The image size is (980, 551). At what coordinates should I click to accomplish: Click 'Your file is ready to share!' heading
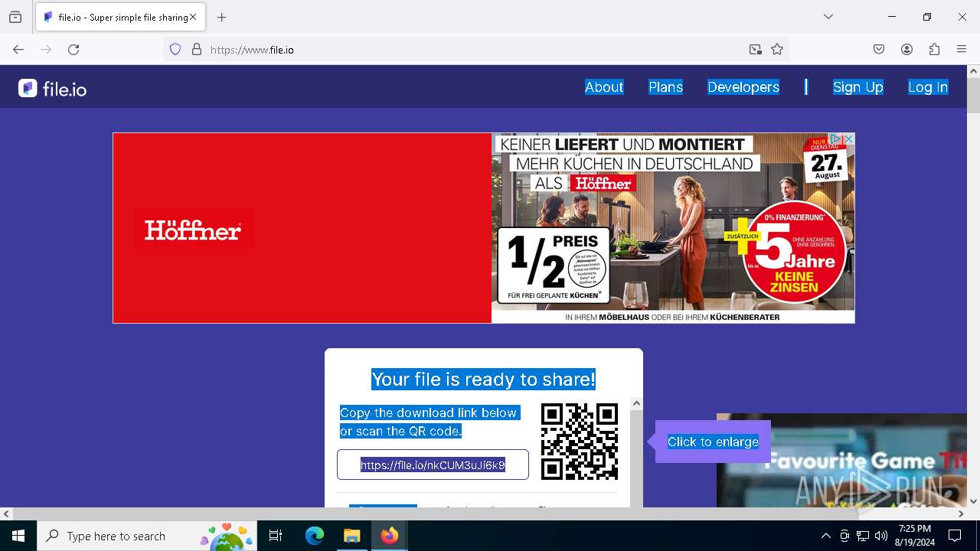tap(483, 380)
